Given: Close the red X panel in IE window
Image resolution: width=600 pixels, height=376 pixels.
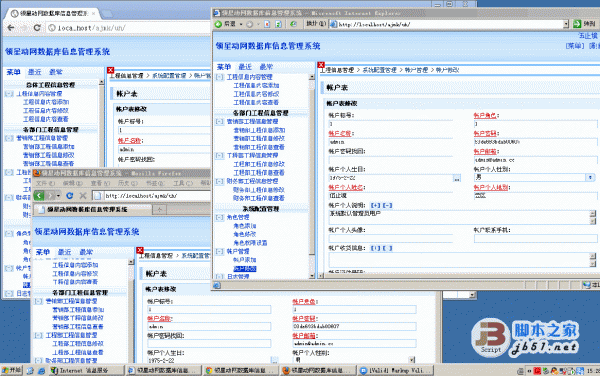Looking at the screenshot, I should coord(321,65).
